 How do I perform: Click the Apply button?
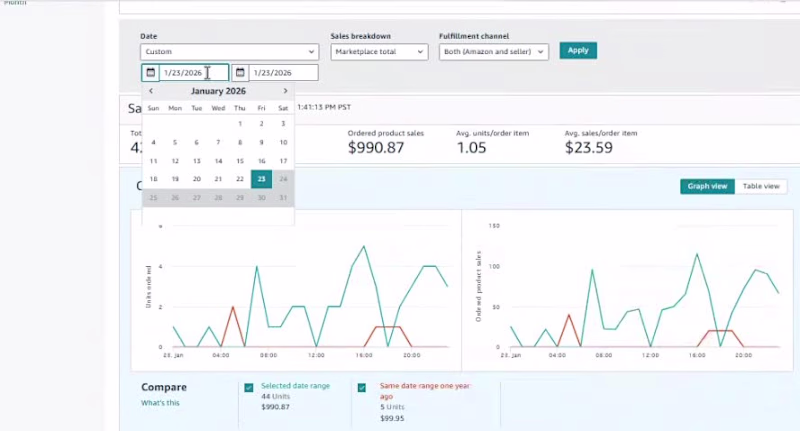click(x=578, y=50)
